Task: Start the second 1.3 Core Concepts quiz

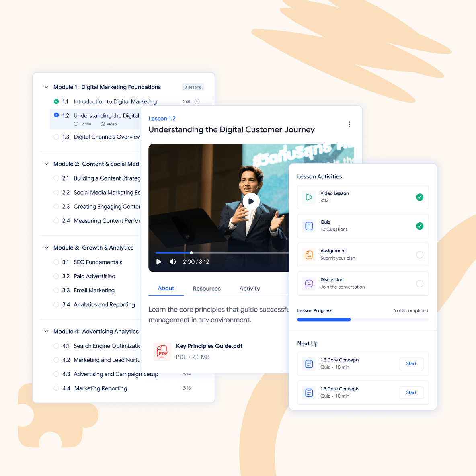Action: point(411,392)
